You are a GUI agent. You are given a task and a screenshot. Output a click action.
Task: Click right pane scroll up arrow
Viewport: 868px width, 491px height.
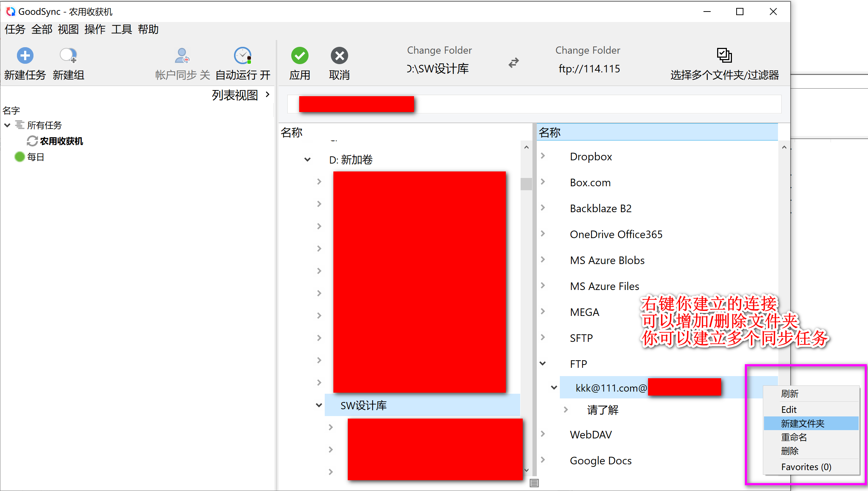pyautogui.click(x=784, y=147)
